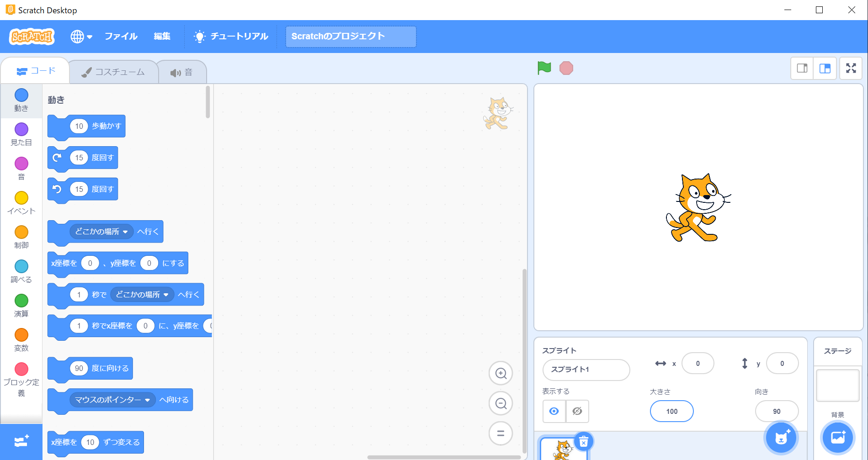The image size is (868, 460).
Task: Edit the 大きさ size field
Action: point(671,412)
